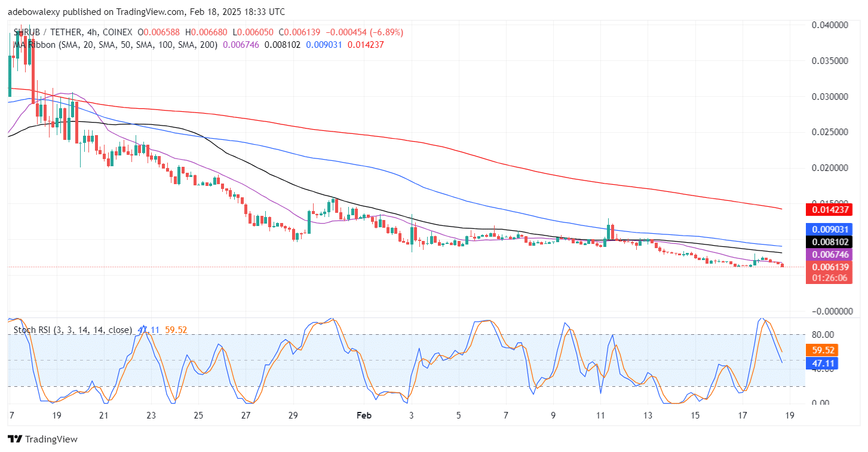
Task: Click the 29 date label on time axis
Action: coord(292,415)
